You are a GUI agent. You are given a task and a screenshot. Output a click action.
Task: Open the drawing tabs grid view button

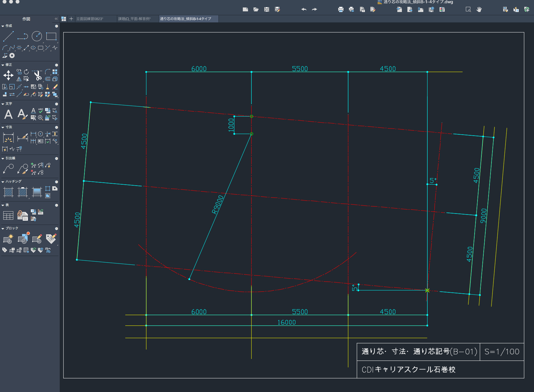click(64, 19)
